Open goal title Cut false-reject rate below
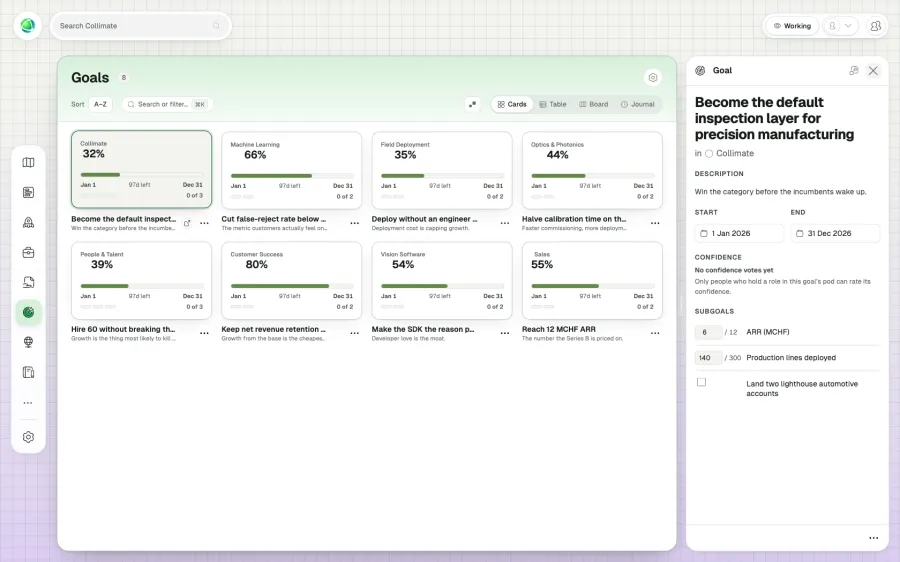The image size is (900, 562). [x=274, y=219]
